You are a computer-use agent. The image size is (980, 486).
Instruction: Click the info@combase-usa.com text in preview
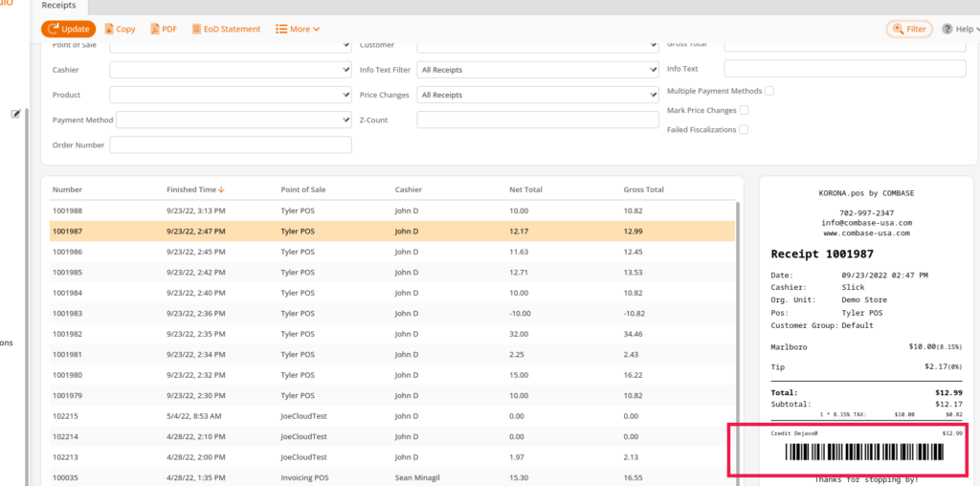click(x=866, y=223)
